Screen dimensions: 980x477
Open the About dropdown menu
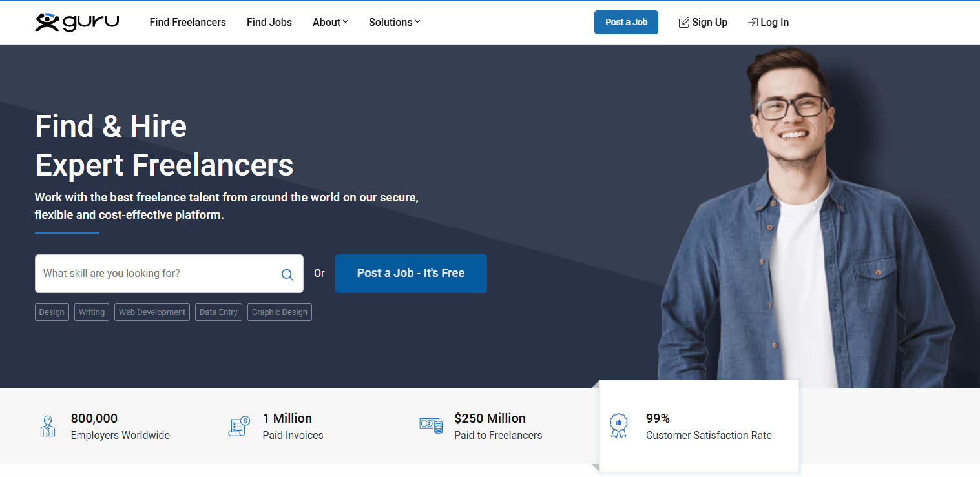[x=330, y=22]
